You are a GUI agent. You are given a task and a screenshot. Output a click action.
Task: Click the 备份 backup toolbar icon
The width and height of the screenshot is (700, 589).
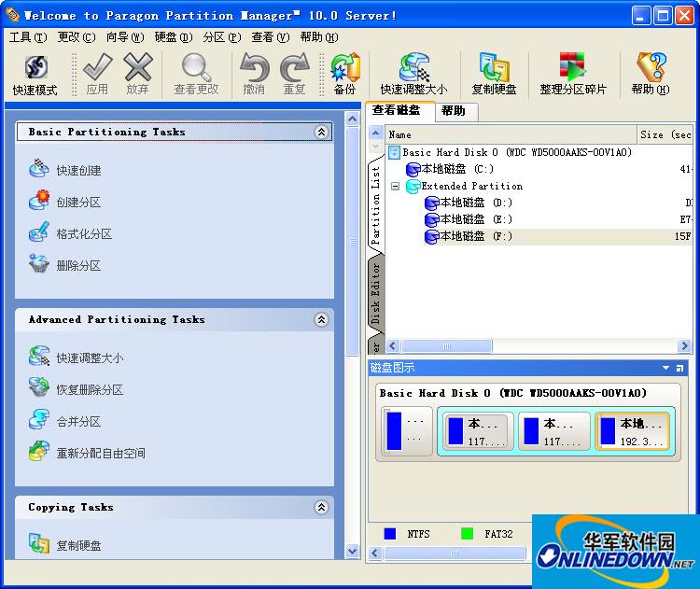[344, 75]
